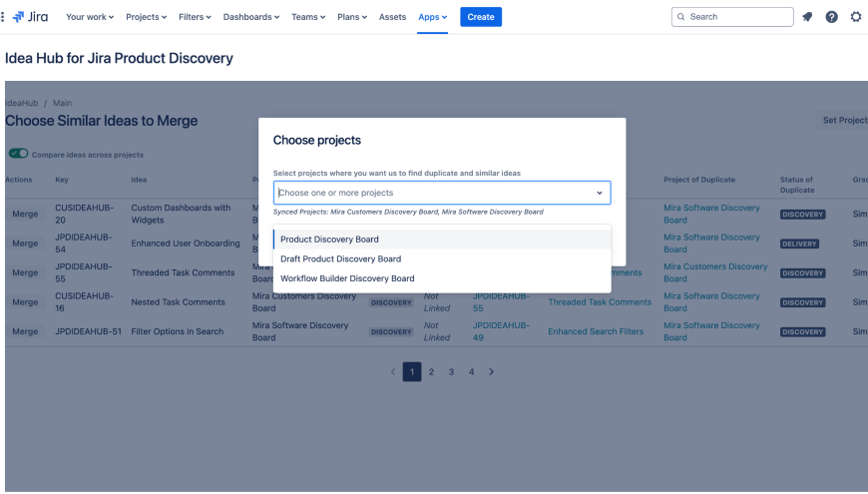Toggle Compare ideas across projects switch
The image size is (868, 494).
click(18, 154)
